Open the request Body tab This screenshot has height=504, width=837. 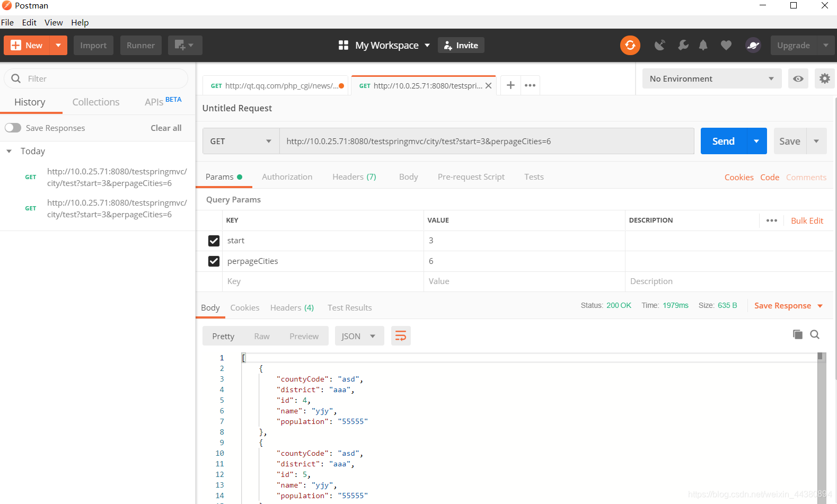click(x=409, y=176)
